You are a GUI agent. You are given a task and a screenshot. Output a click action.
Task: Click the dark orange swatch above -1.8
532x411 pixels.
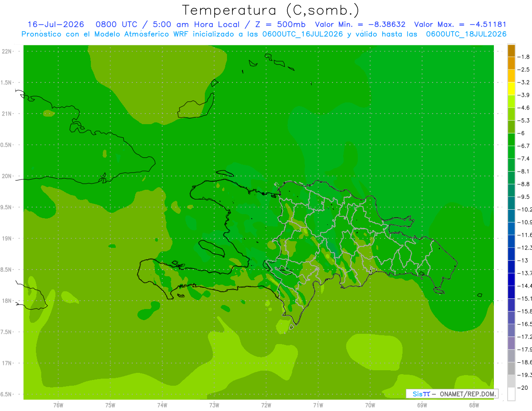(511, 51)
